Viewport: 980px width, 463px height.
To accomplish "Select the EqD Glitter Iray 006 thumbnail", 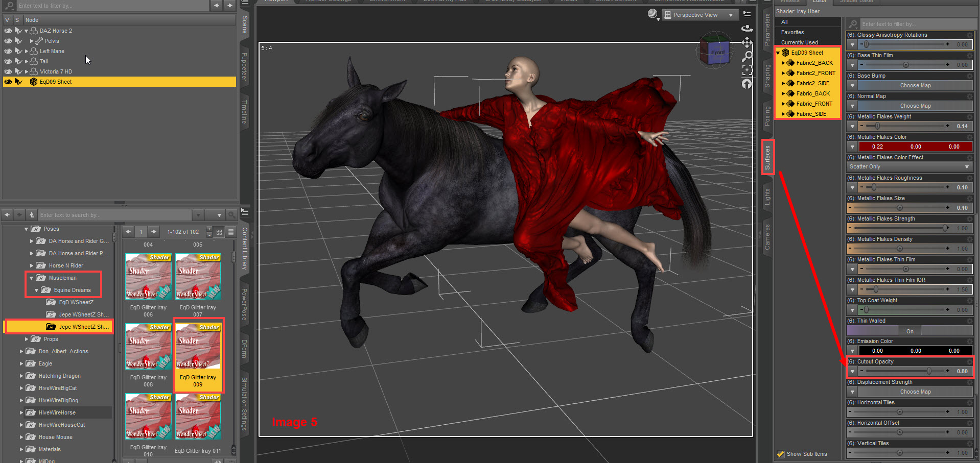I will point(148,276).
